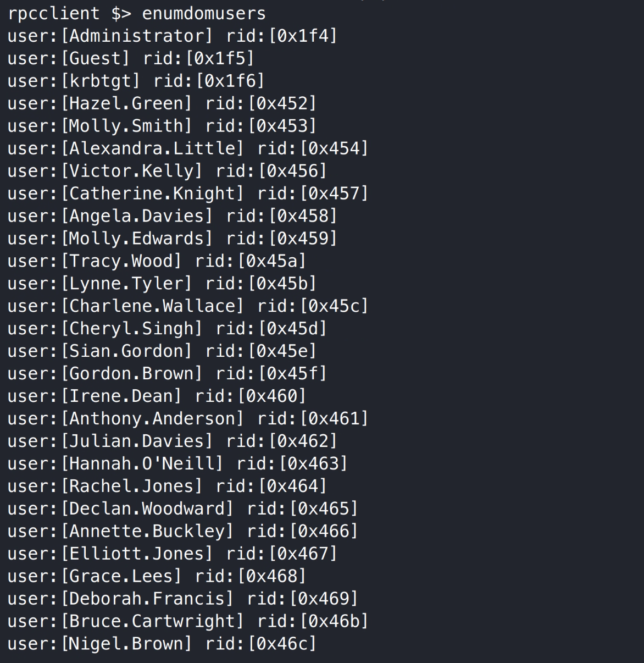Click the rid value 0x465
644x663 pixels.
(x=324, y=509)
